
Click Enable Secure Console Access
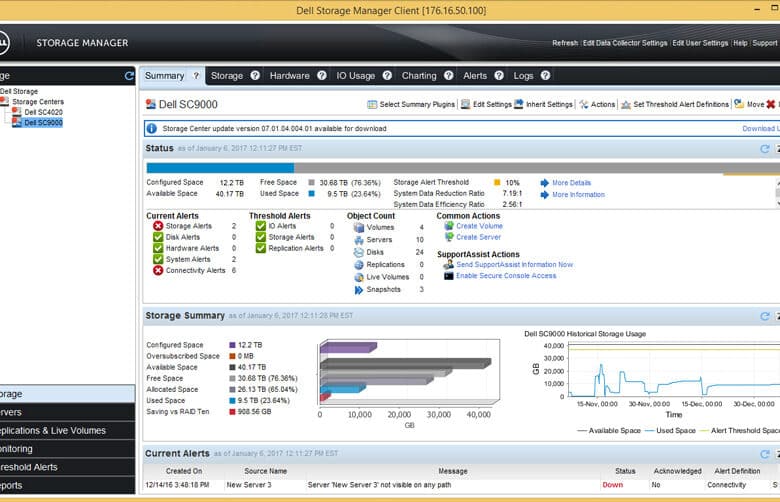tap(506, 276)
